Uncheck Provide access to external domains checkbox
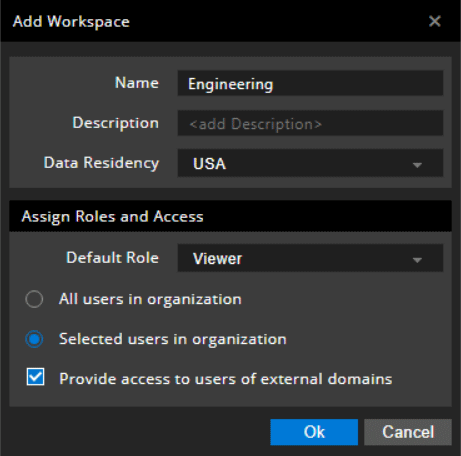The width and height of the screenshot is (461, 456). (35, 377)
